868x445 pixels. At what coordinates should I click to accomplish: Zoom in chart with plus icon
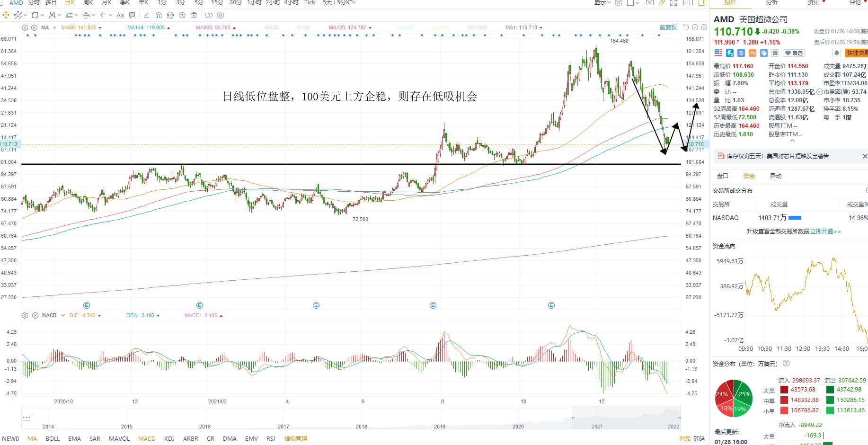pyautogui.click(x=704, y=27)
